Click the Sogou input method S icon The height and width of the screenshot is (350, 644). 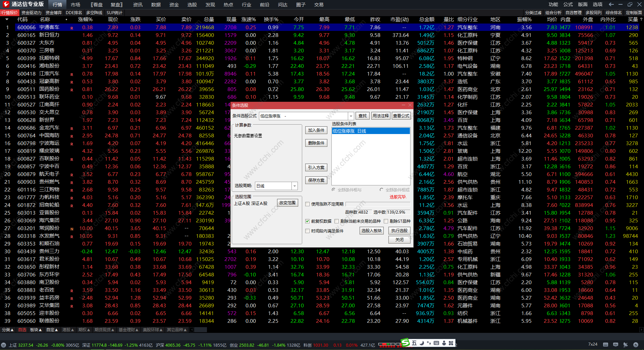pos(405,343)
